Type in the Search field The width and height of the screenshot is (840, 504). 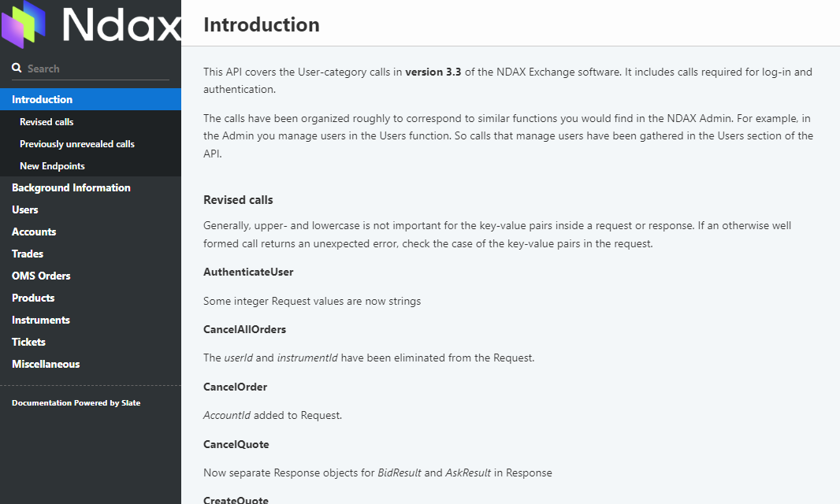(x=95, y=69)
